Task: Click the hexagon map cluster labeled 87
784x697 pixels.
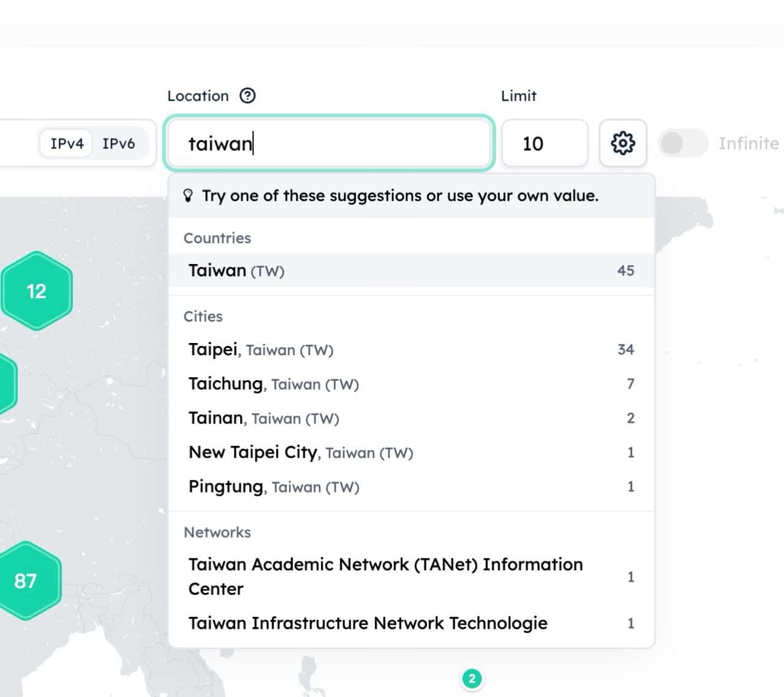Action: (x=27, y=581)
